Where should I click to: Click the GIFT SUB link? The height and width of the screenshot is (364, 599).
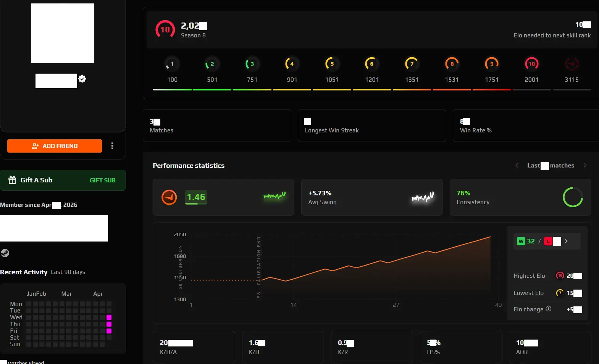click(x=102, y=180)
